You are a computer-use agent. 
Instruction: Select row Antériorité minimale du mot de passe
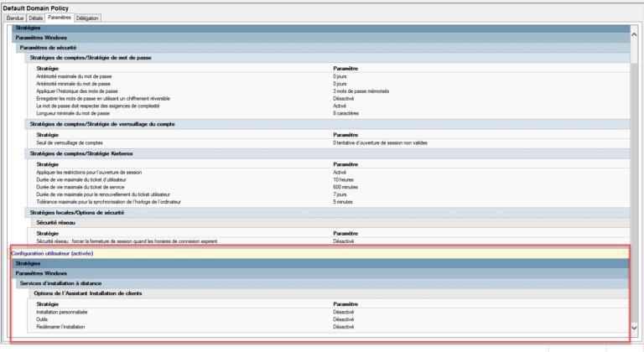click(x=329, y=84)
